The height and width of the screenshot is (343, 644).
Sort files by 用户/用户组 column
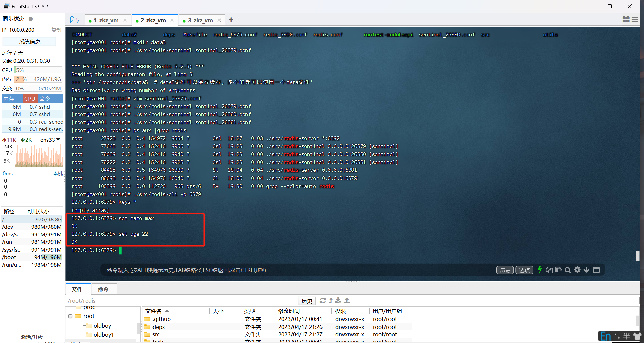point(387,311)
